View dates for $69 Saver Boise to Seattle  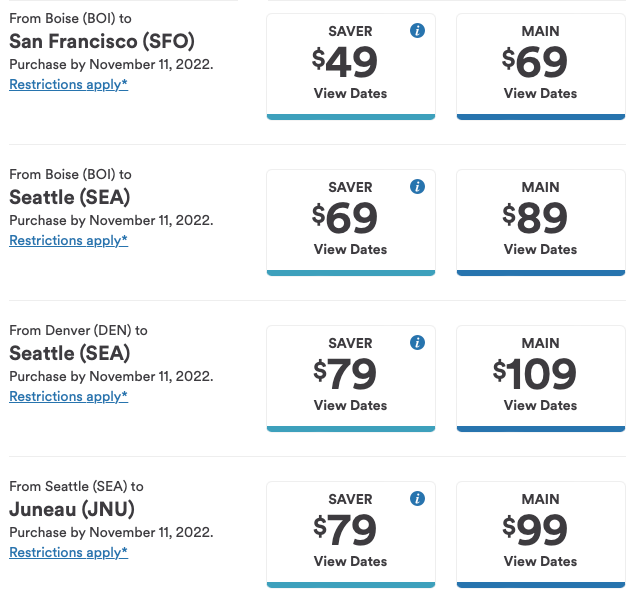coord(350,249)
